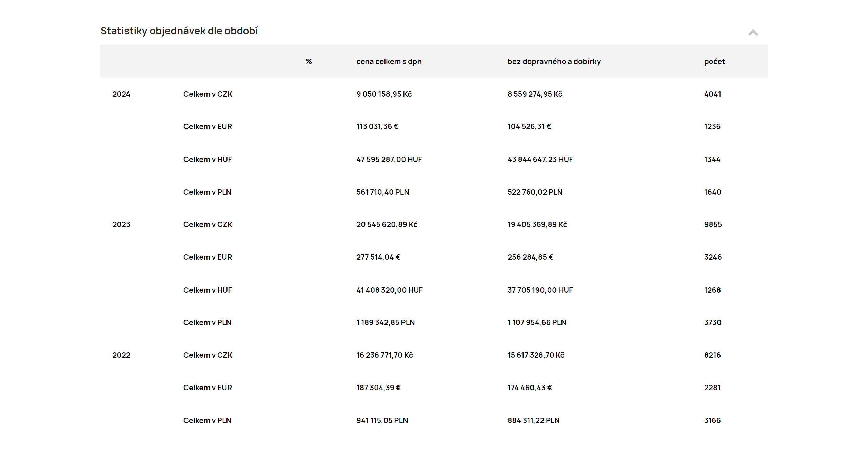Screen dimensions: 868x456
Task: Click the order count 1640
Action: tap(713, 192)
